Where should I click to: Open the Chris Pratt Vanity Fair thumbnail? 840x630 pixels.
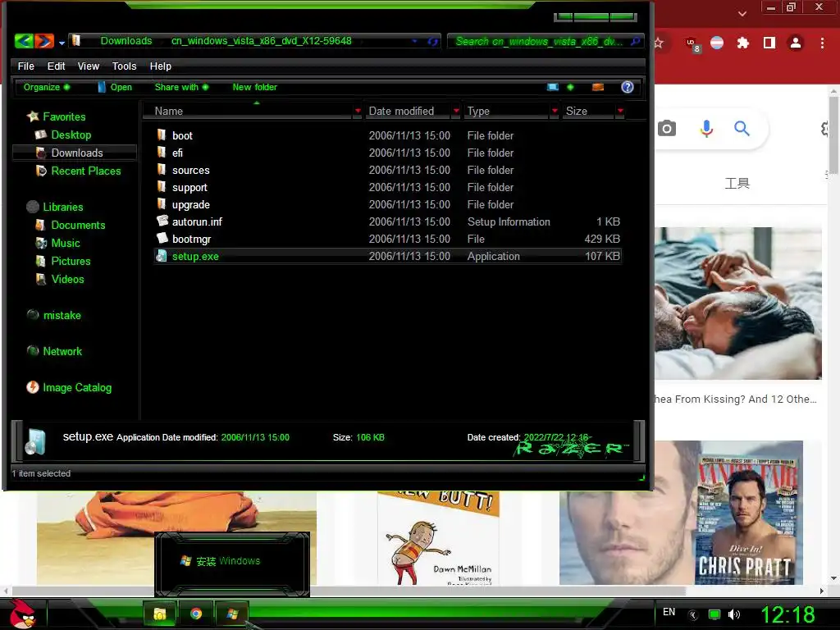pos(681,513)
